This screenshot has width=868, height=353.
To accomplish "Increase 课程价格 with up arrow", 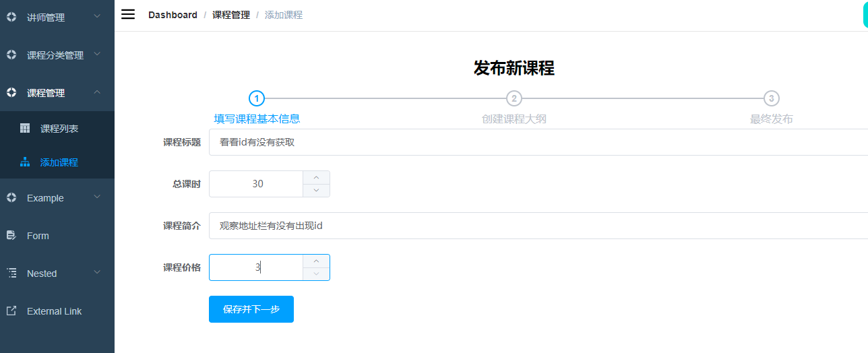I will [x=316, y=261].
